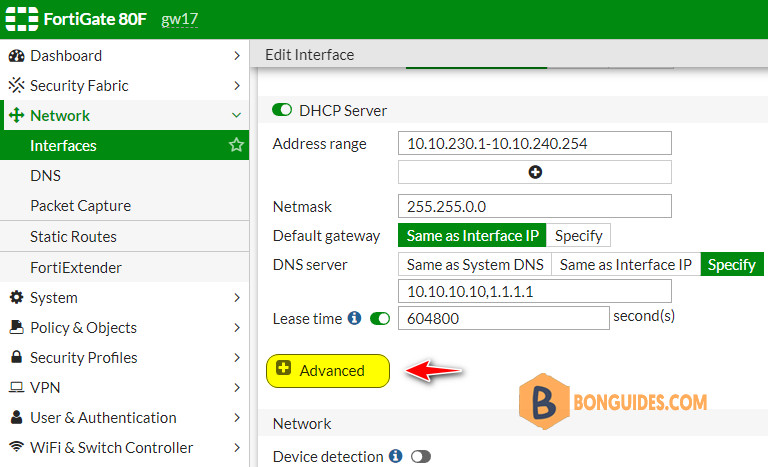Expand the Policy & Objects chevron
The width and height of the screenshot is (768, 467).
point(237,327)
